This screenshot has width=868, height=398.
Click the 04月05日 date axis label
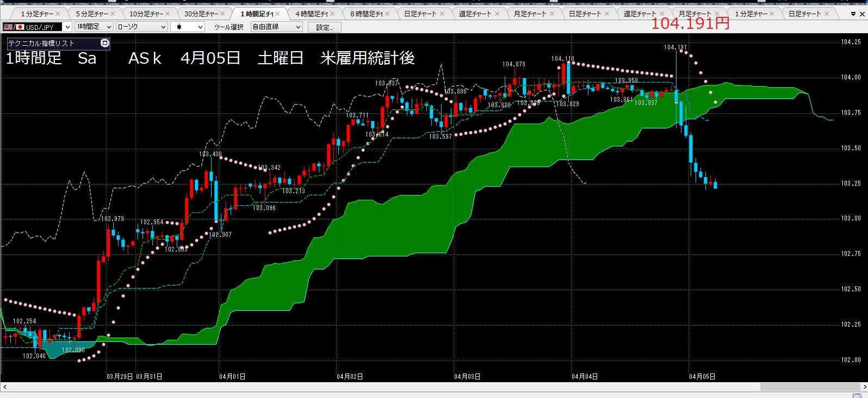pos(702,377)
